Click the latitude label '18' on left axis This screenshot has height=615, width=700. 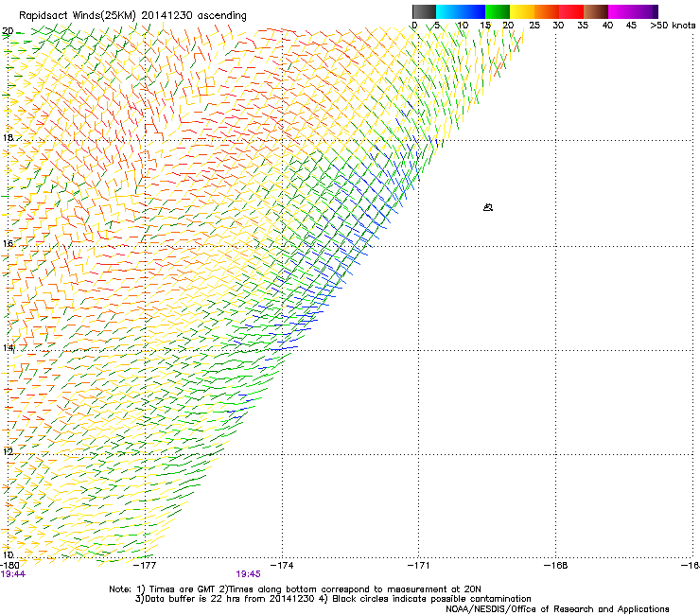8,137
